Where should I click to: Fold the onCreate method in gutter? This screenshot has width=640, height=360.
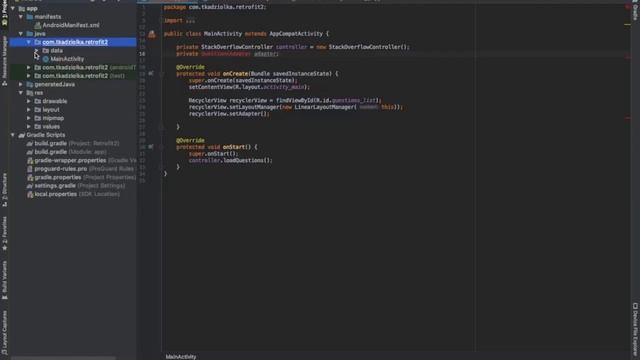(x=162, y=74)
